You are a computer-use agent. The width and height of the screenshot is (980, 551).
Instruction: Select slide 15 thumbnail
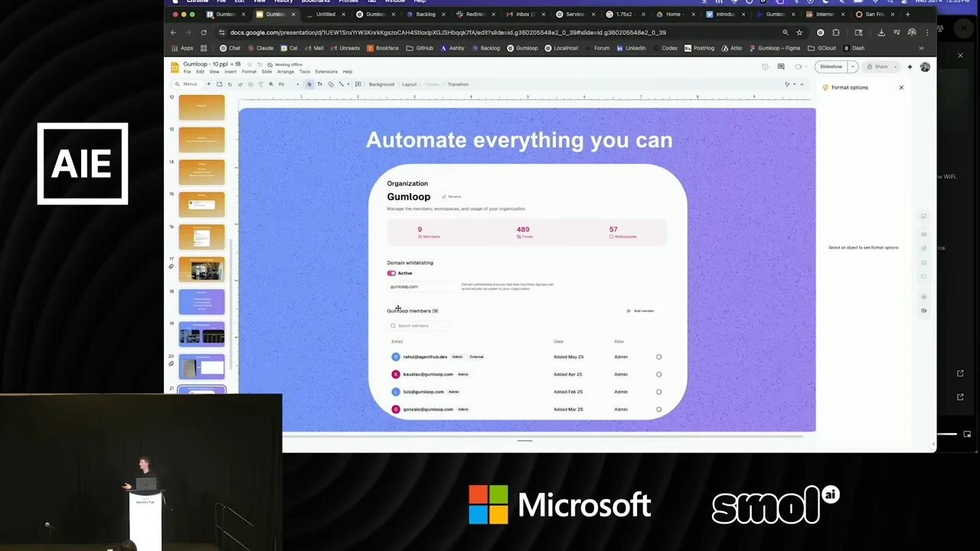(x=202, y=204)
